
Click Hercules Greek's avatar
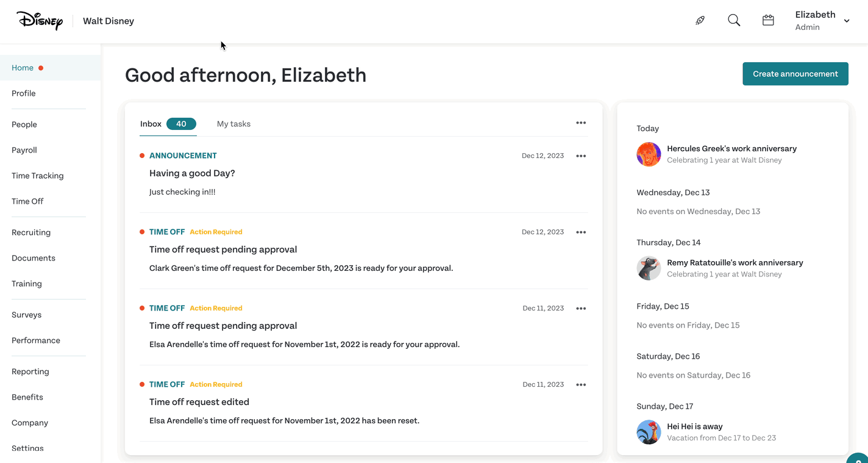pyautogui.click(x=649, y=154)
